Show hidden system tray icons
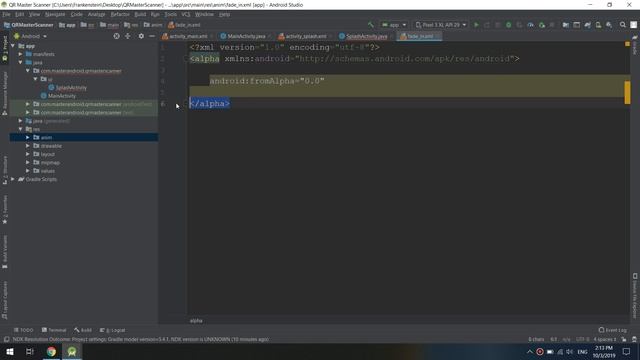Viewport: 640px width, 360px height. click(529, 351)
